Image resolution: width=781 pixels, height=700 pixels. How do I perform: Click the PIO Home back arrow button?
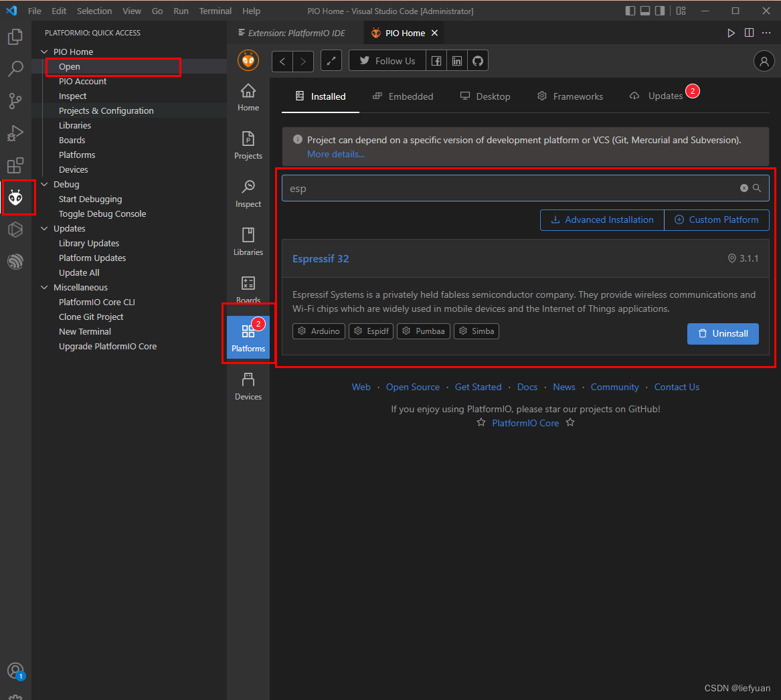coord(282,62)
